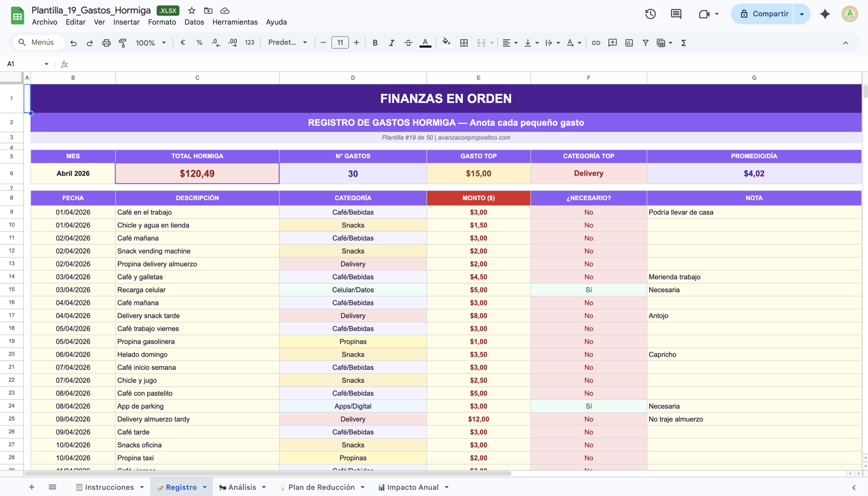Viewport: 868px width, 496px height.
Task: Click the insert chart icon
Action: [629, 43]
